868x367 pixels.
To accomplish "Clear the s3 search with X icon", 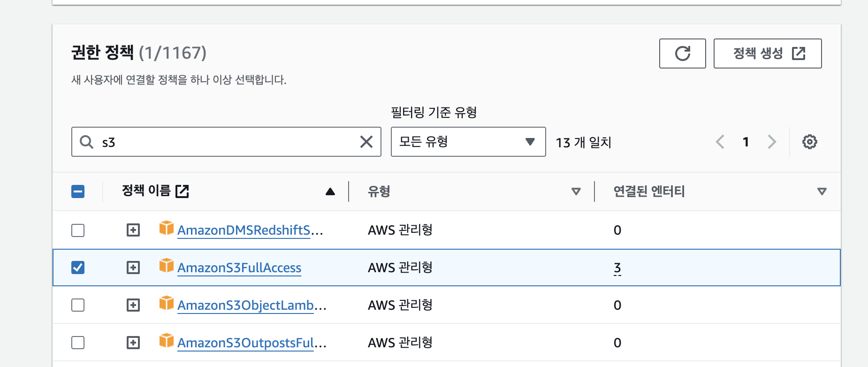I will (366, 142).
